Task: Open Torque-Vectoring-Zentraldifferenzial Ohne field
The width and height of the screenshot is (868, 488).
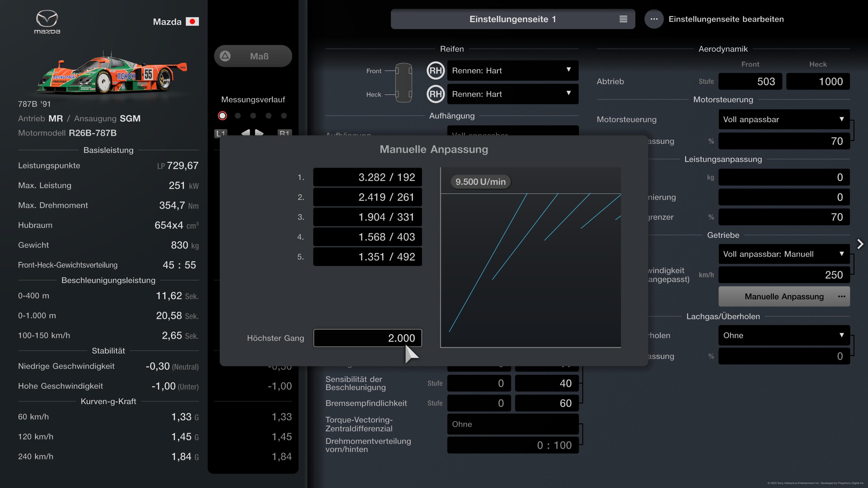Action: [x=513, y=424]
